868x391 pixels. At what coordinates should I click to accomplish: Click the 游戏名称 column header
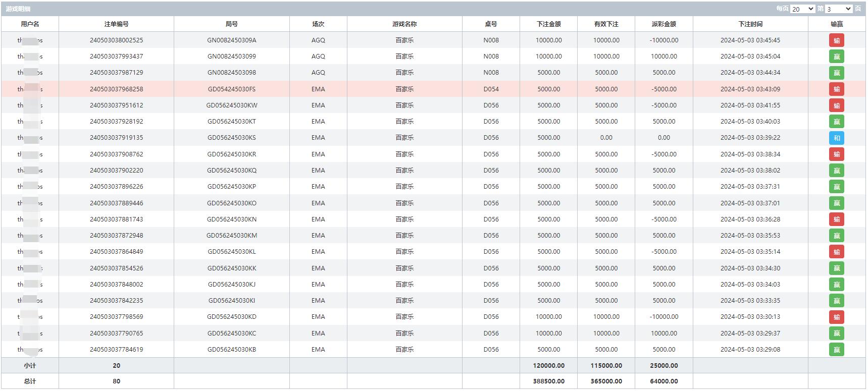404,24
